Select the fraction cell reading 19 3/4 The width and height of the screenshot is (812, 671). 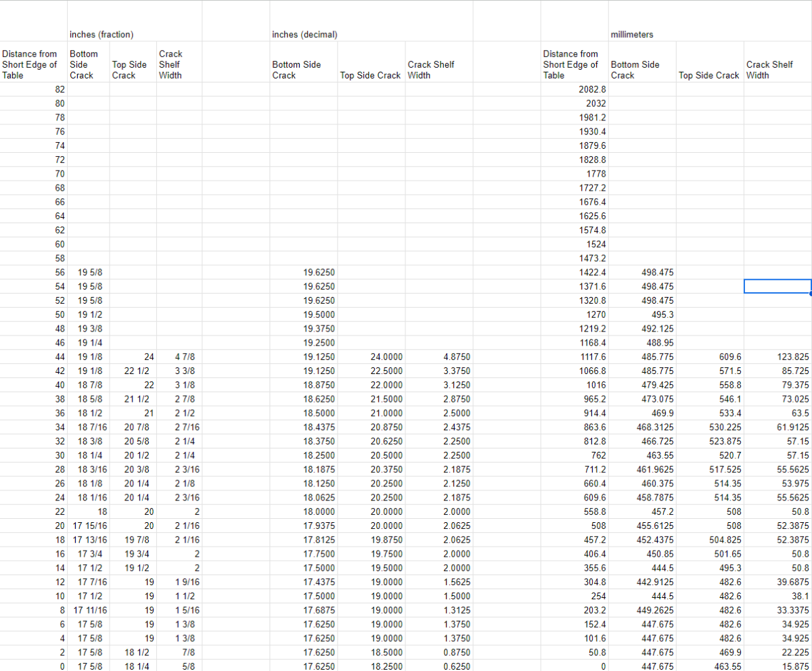[133, 554]
